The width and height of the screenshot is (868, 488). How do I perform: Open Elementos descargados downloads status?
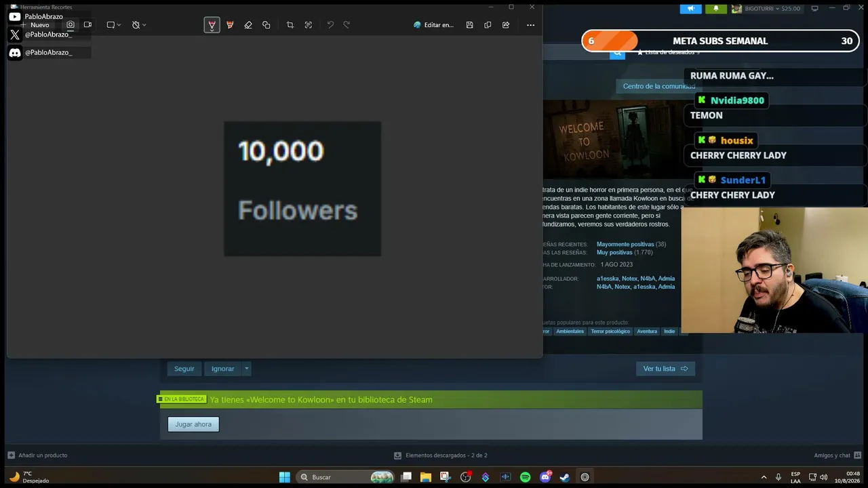click(441, 455)
